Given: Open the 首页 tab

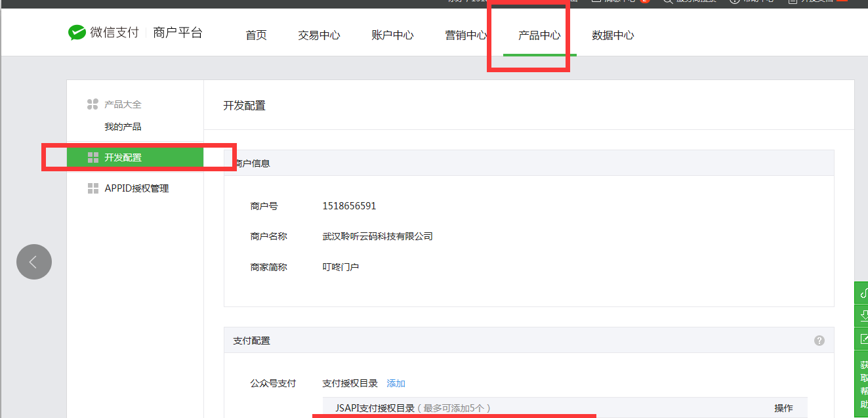Looking at the screenshot, I should (257, 35).
